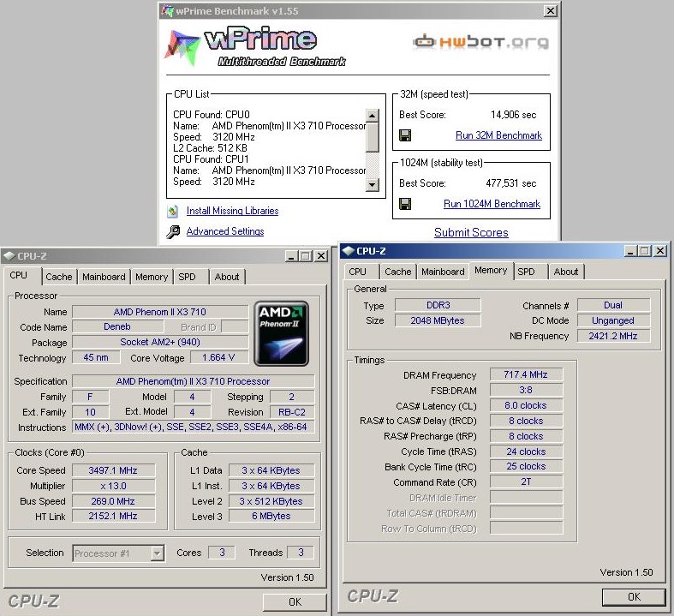This screenshot has width=674, height=616.
Task: Open the Install Missing Libraries link
Action: [233, 211]
